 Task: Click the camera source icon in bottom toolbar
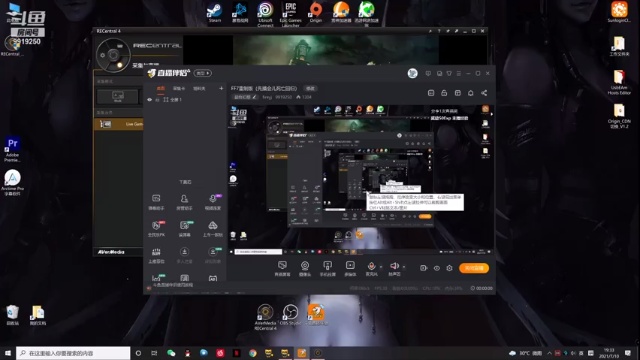point(305,266)
